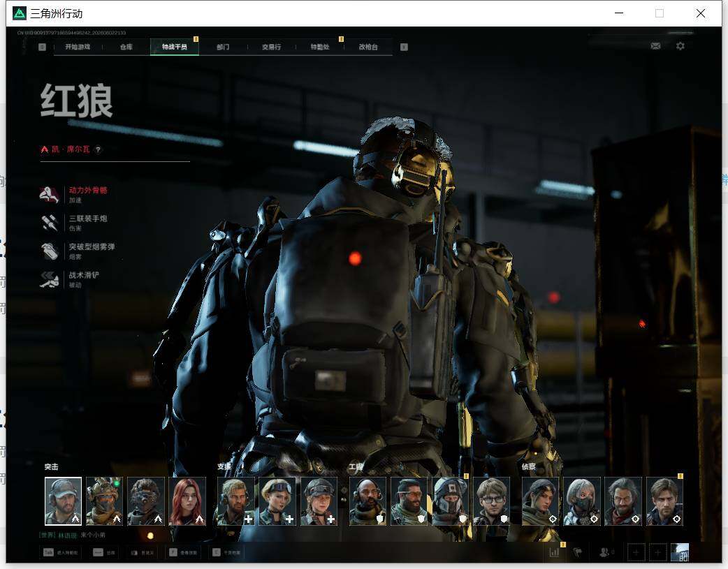Close the 三角洲行动 window
This screenshot has width=728, height=569.
[x=701, y=13]
